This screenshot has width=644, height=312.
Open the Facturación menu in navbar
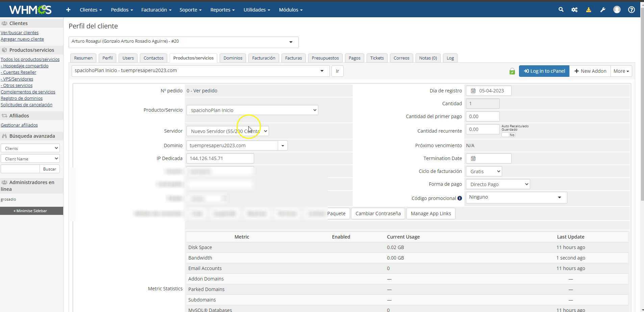click(x=156, y=10)
